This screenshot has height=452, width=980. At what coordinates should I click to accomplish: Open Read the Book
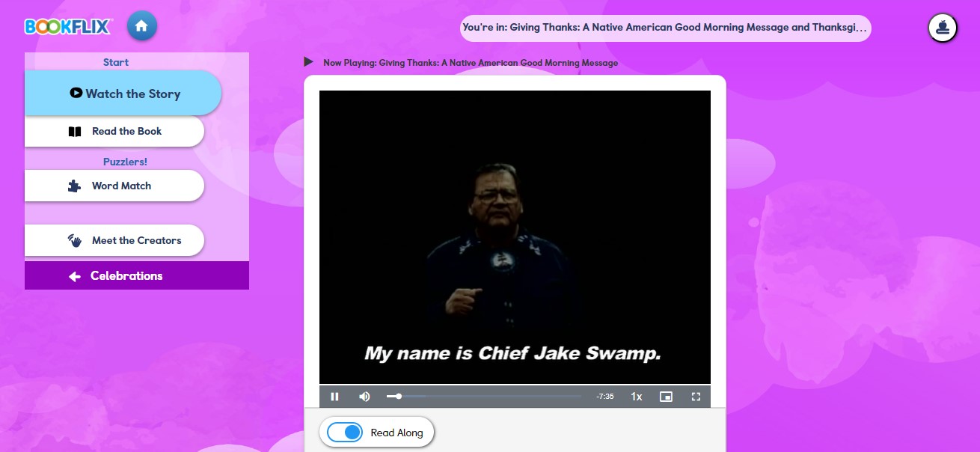pos(114,132)
